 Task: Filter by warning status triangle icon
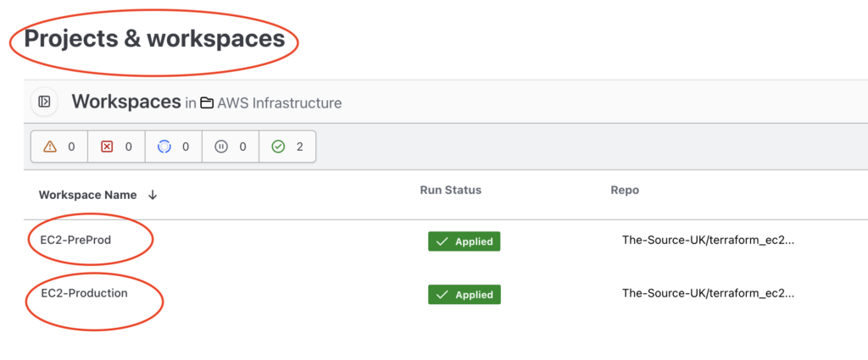coord(50,147)
